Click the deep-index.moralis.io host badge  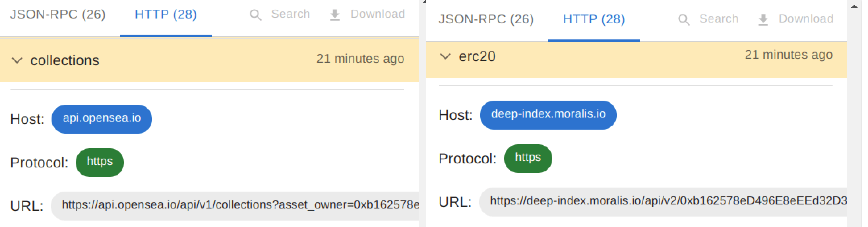(x=548, y=115)
